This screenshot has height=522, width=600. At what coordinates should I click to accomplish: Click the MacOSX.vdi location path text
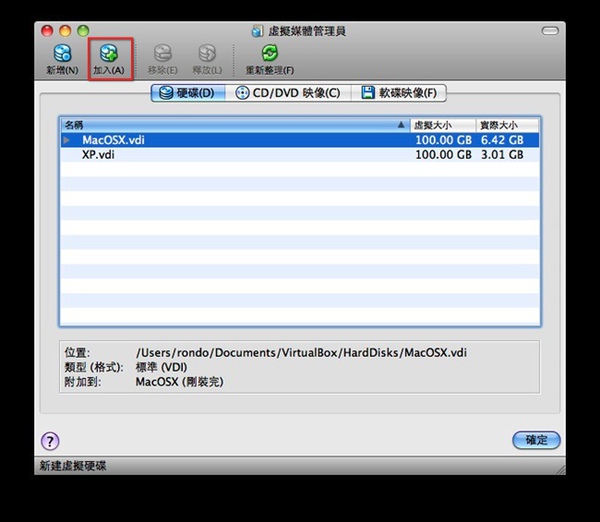[301, 352]
